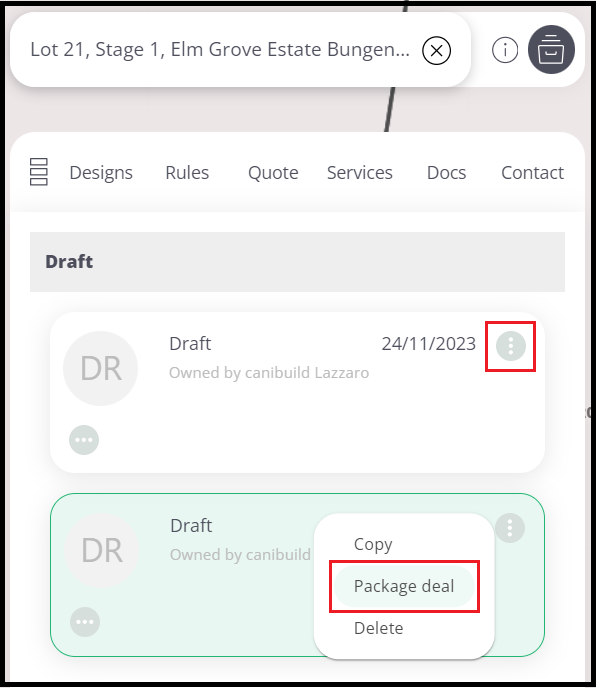Select the DR avatar on first draft
Screen dimensions: 596x688
(x=101, y=368)
